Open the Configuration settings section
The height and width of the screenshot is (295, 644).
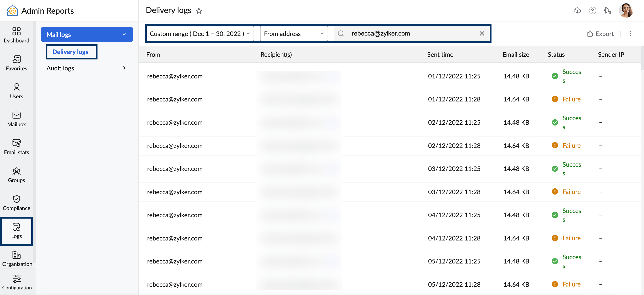[x=17, y=281]
